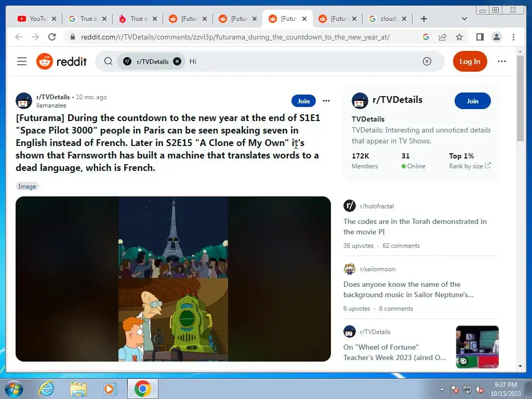The height and width of the screenshot is (399, 532).
Task: Show hidden system tray icons
Action: 442,389
